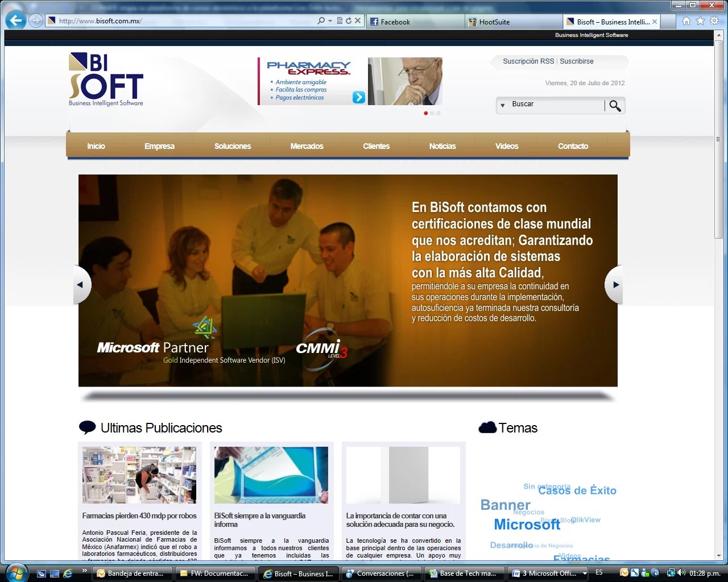Open 'Bandeja de entra...' taskbar button

click(133, 573)
